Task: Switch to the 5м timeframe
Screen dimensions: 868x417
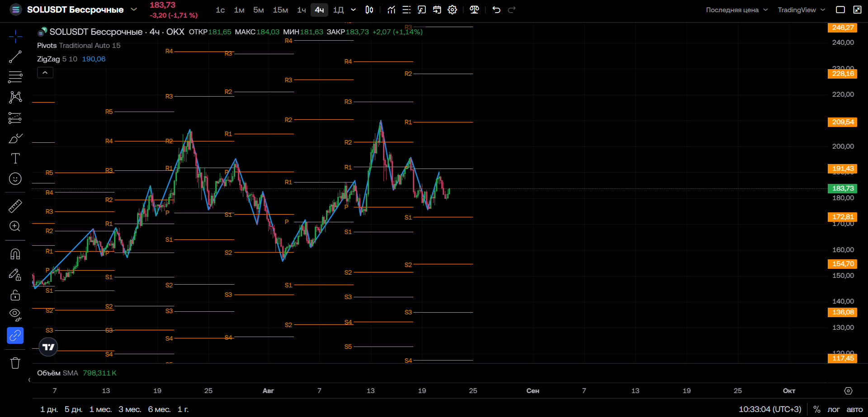Action: 259,10
